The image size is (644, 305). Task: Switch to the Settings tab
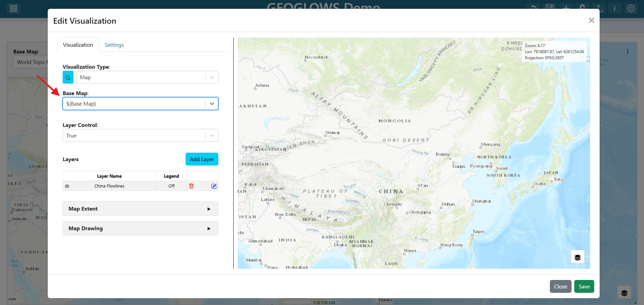tap(114, 45)
